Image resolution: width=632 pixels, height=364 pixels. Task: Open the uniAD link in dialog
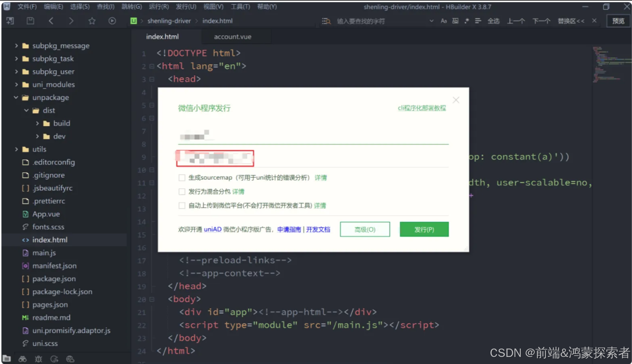[x=213, y=229]
